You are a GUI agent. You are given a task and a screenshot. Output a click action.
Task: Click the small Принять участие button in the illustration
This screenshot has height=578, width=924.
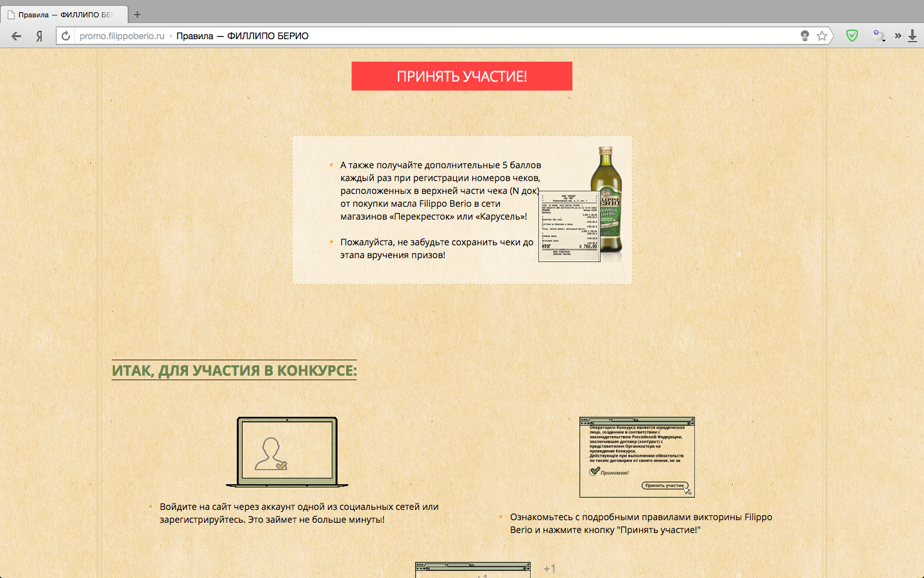[665, 486]
